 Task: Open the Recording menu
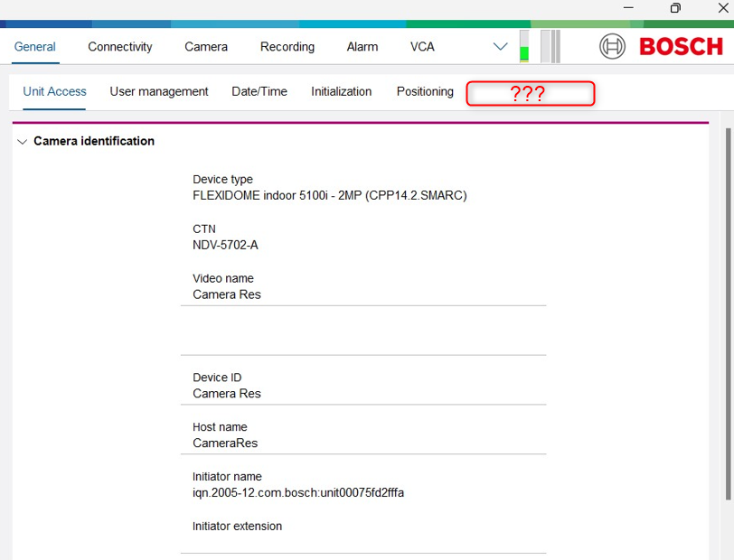point(287,47)
